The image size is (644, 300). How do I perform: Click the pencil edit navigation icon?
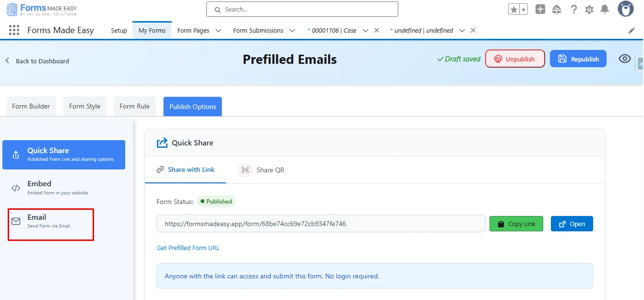click(632, 30)
